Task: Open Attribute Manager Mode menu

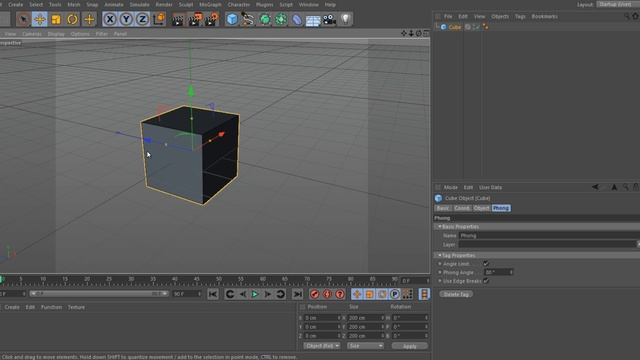Action: [x=451, y=187]
